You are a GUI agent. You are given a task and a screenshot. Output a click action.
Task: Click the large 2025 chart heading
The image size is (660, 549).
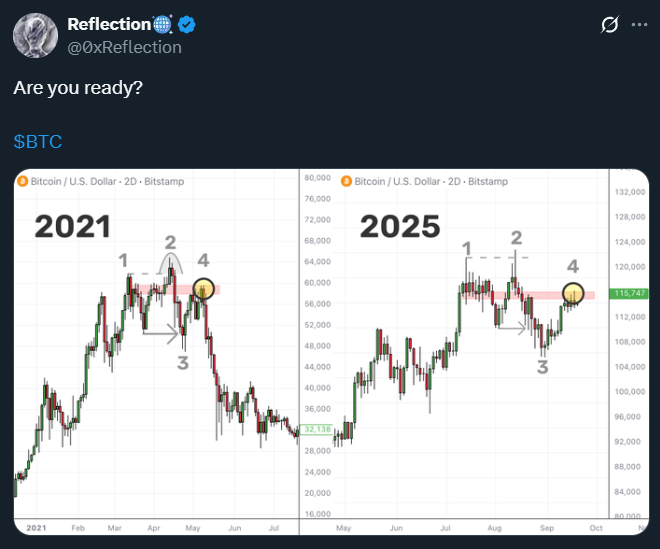(400, 227)
